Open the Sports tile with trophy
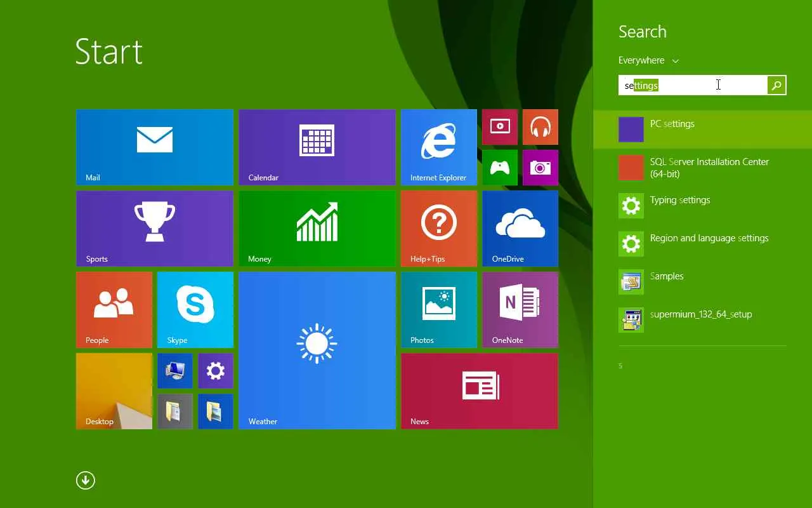Screen dimensions: 812x508 pos(155,229)
